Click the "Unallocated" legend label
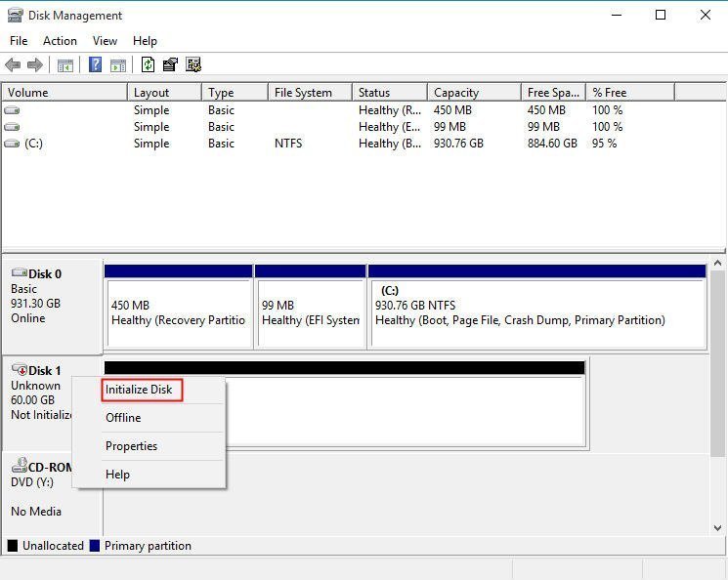The image size is (728, 580). click(x=53, y=546)
